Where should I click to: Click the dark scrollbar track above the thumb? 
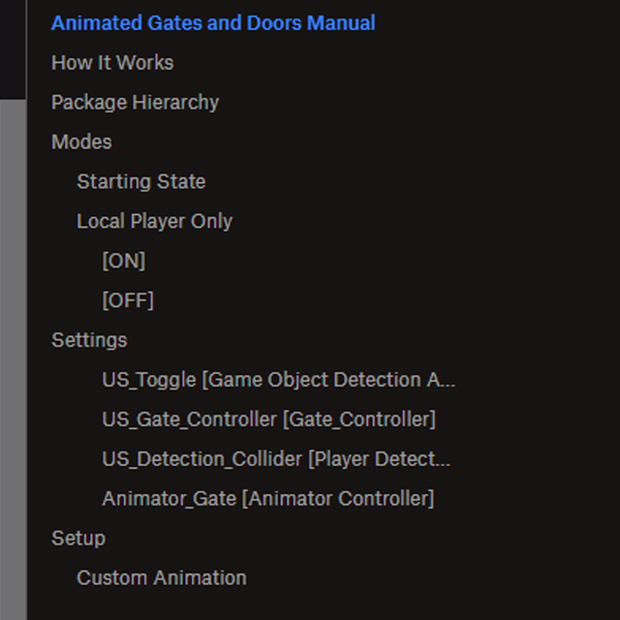[x=13, y=49]
